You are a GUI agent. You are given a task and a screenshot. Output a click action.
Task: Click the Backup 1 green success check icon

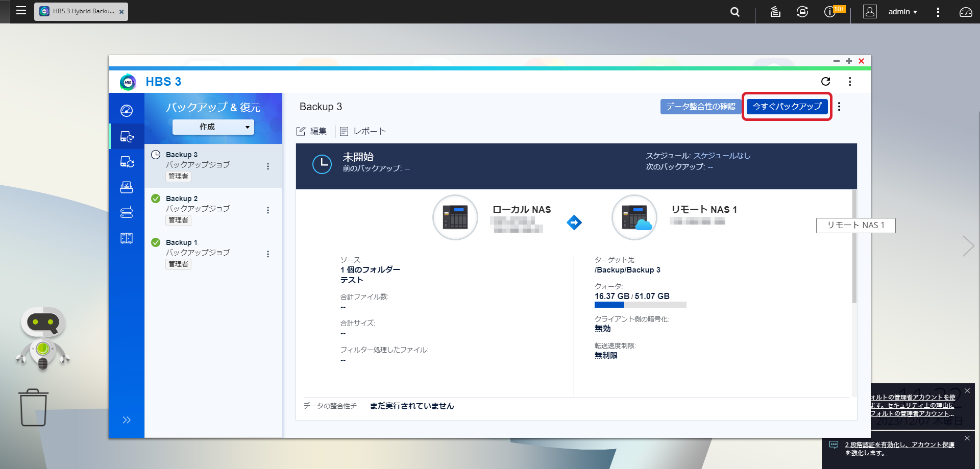tap(156, 242)
